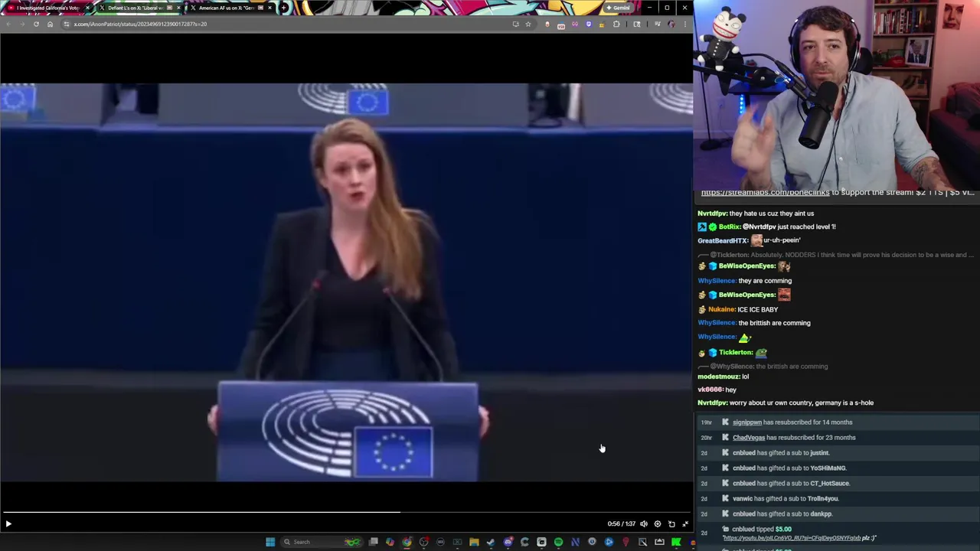Viewport: 980px width, 551px height.
Task: Click BotRix username in chat
Action: (x=730, y=227)
